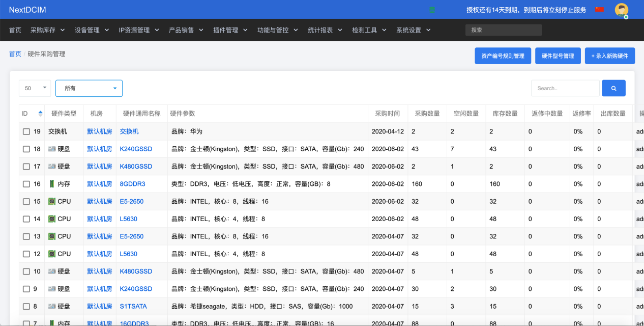Click the green database icon in header
Screen dimensions: 644x326
(x=432, y=10)
